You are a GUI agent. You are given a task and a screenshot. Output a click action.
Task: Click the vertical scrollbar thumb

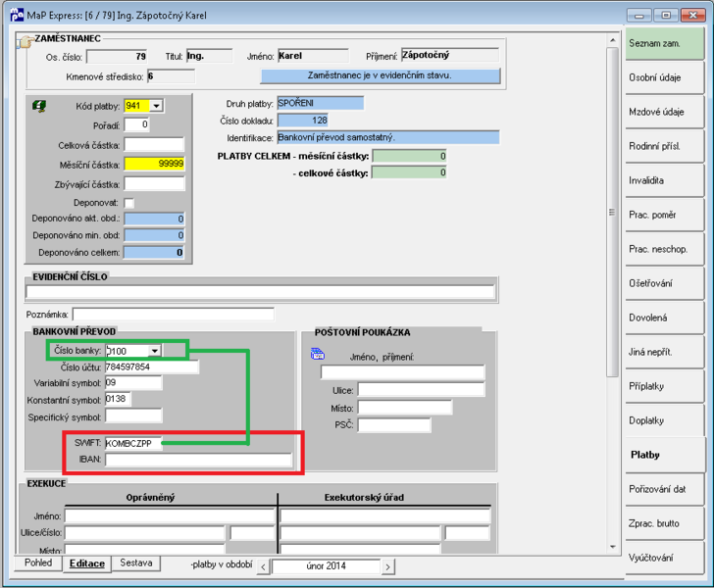[612, 212]
